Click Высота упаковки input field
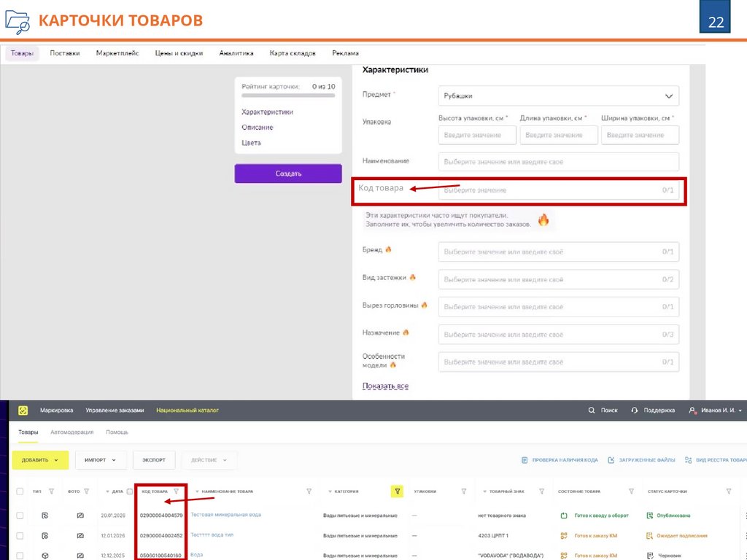 coord(477,135)
